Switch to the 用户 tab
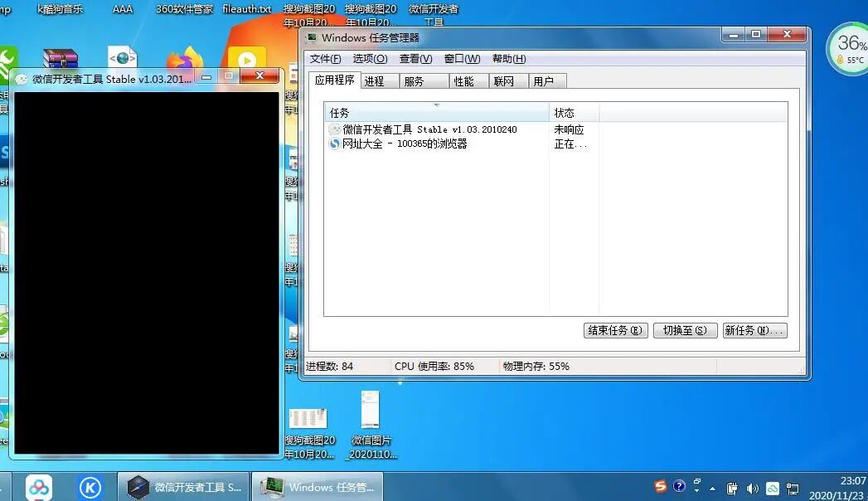 547,81
